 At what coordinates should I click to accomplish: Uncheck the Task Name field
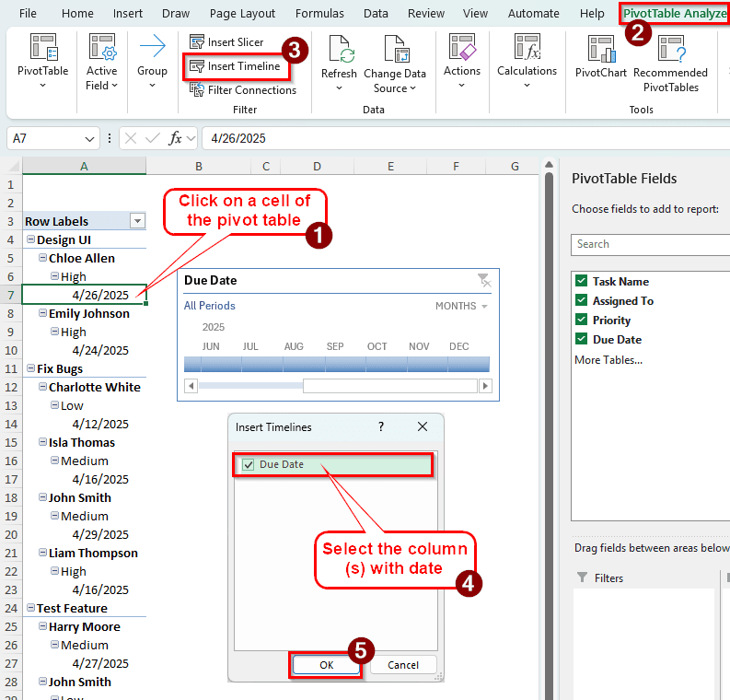point(581,282)
